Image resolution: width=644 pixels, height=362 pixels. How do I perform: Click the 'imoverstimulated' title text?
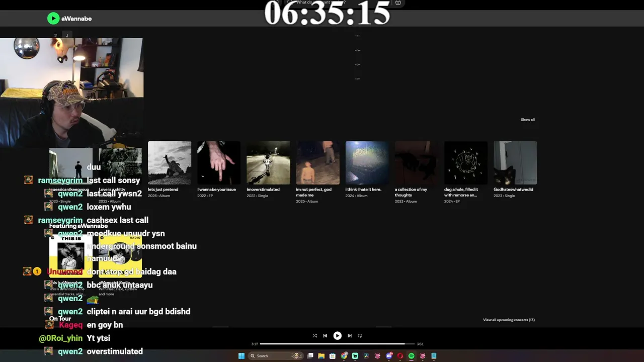(x=263, y=190)
